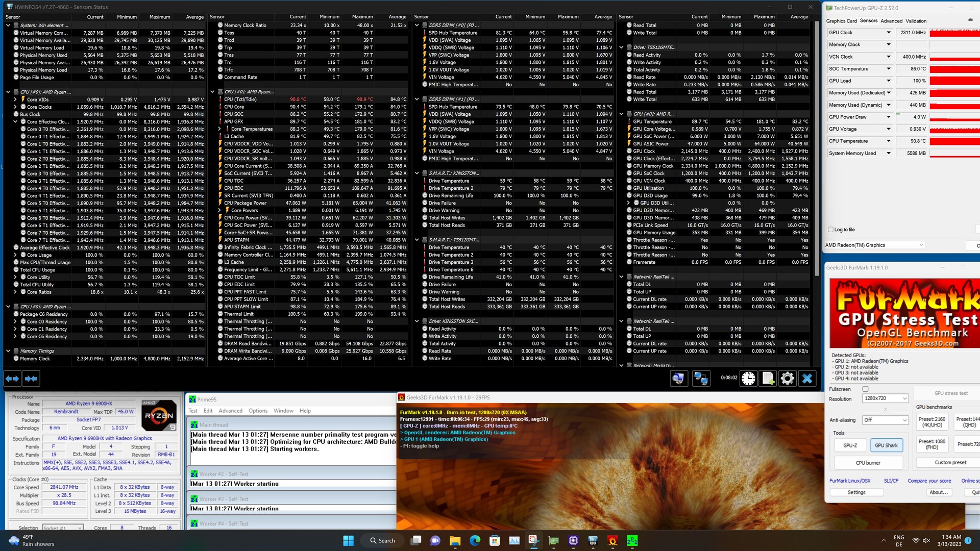
Task: Click the shared memory monitor icon in HWiNFO
Action: click(678, 379)
